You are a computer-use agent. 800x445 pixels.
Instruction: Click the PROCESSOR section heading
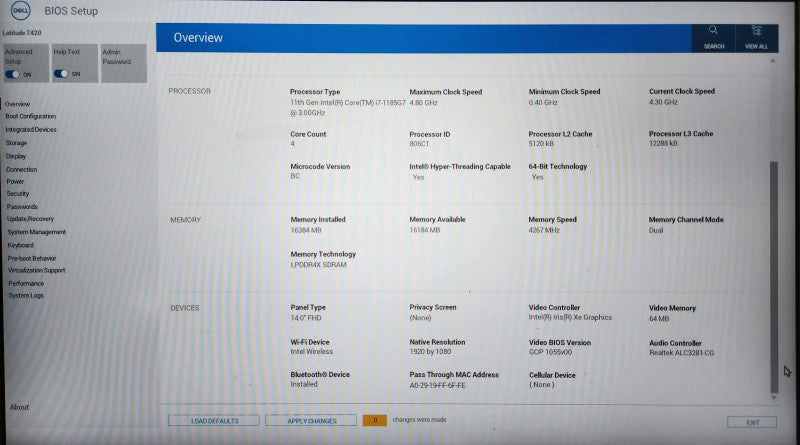(x=189, y=91)
